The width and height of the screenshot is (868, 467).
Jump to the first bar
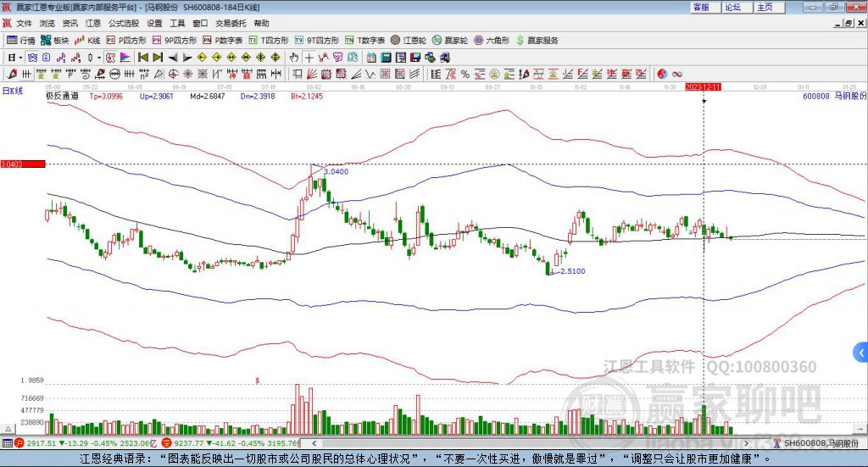point(142,58)
